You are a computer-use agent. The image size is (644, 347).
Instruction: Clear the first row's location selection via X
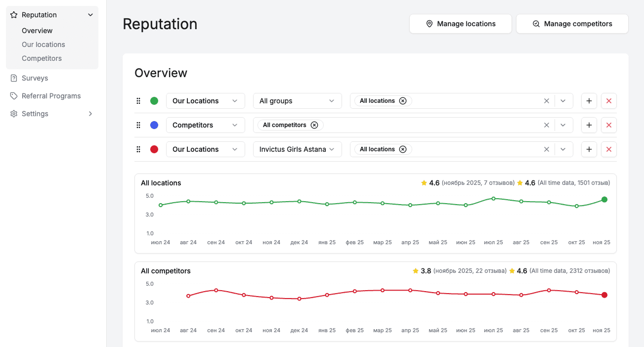click(547, 100)
